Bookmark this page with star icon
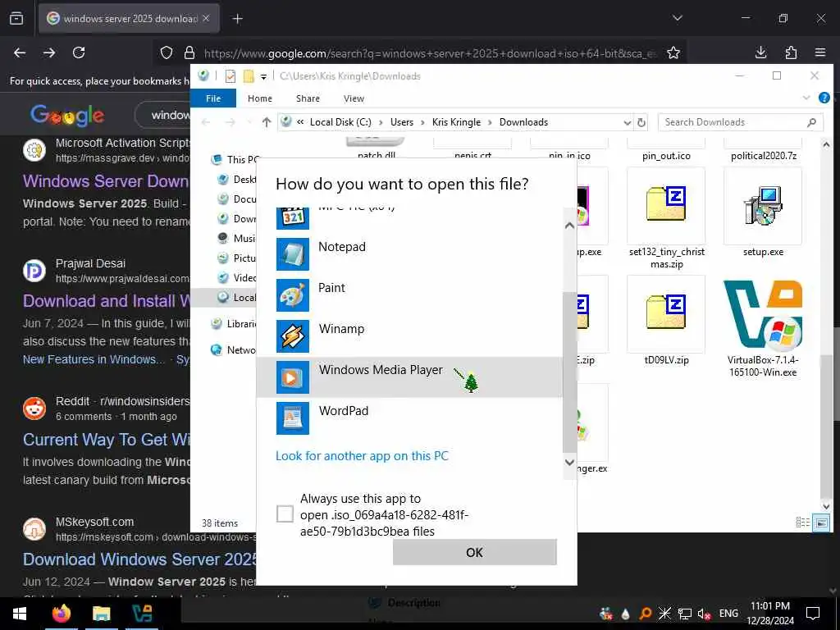840x630 pixels. click(673, 52)
